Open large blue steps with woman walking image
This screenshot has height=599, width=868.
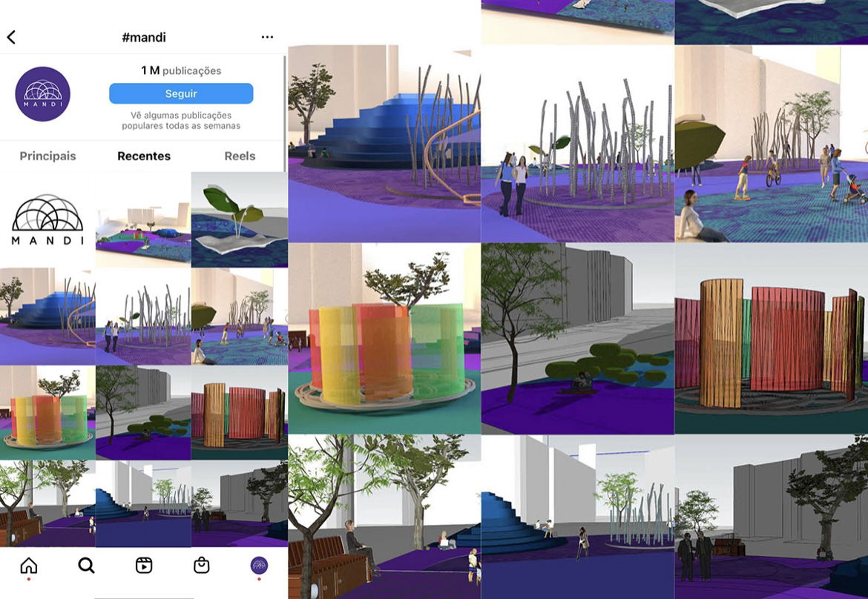pyautogui.click(x=578, y=517)
